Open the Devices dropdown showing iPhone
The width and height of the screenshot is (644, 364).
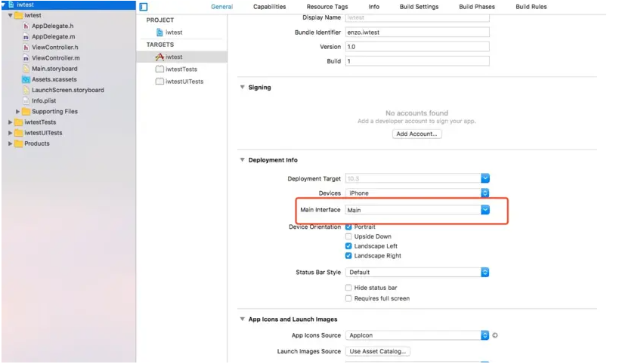click(x=417, y=193)
